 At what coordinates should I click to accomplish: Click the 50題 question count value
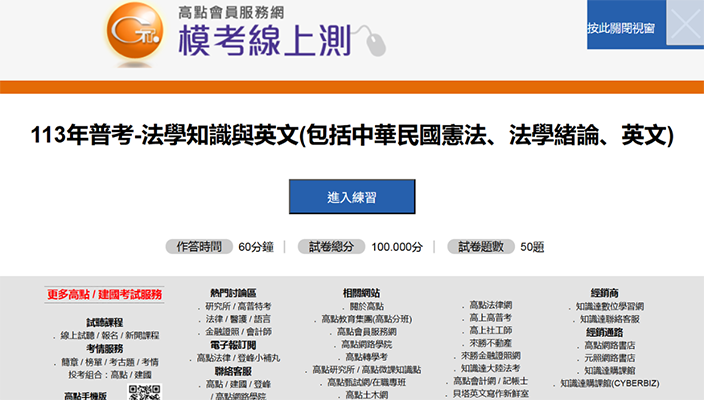[532, 247]
